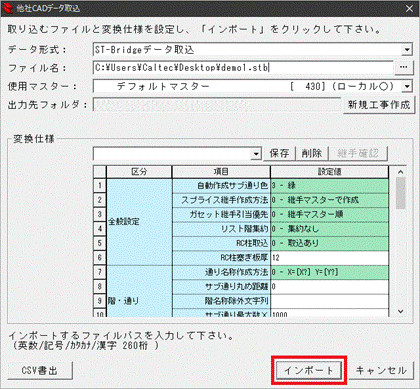420x389 pixels.
Task: Select the サブ通り丸め距離 value cell
Action: 329,287
